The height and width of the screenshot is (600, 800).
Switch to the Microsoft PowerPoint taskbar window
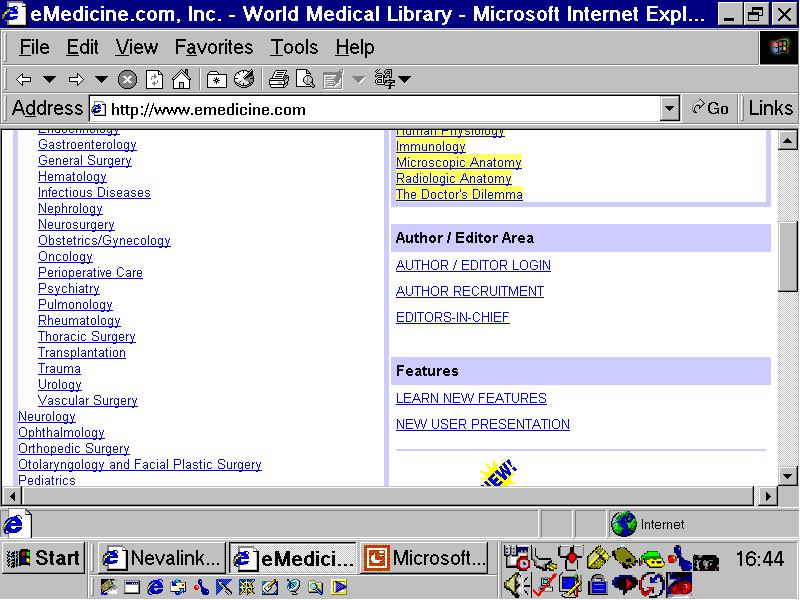coord(424,558)
